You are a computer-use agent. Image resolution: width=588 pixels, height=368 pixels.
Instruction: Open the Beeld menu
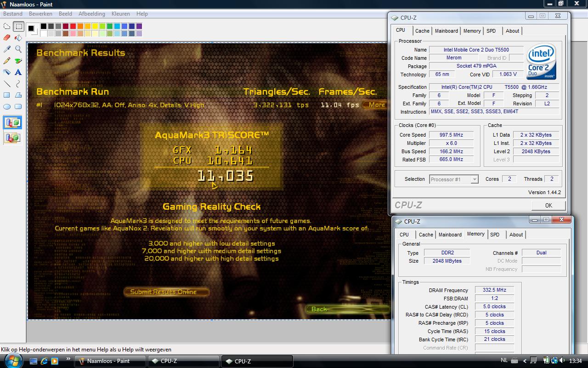65,14
